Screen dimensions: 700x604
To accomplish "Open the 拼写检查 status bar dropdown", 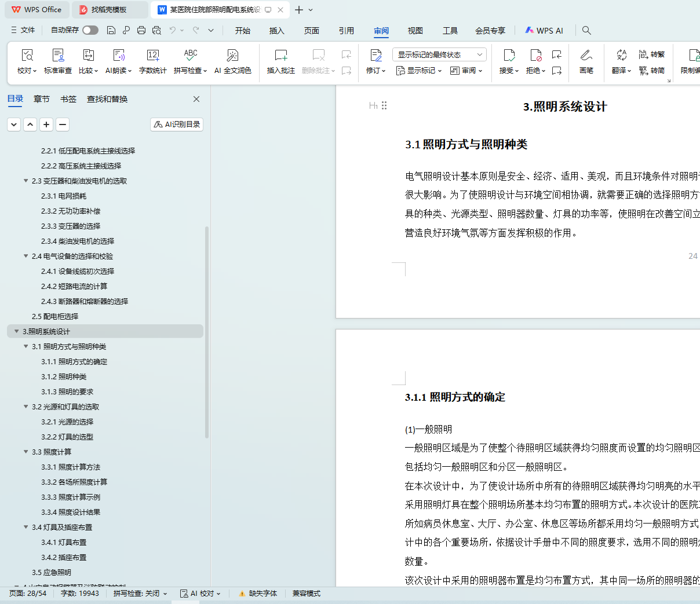I will pos(140,594).
